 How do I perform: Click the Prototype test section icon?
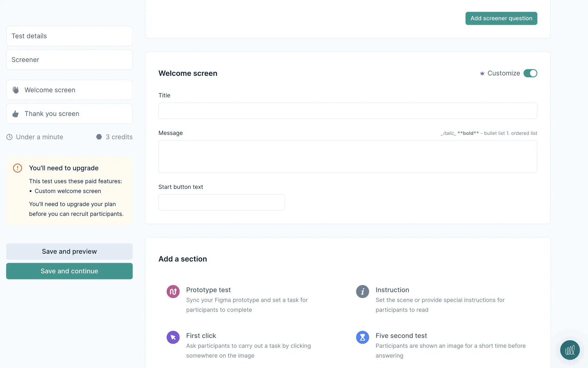[x=173, y=291]
